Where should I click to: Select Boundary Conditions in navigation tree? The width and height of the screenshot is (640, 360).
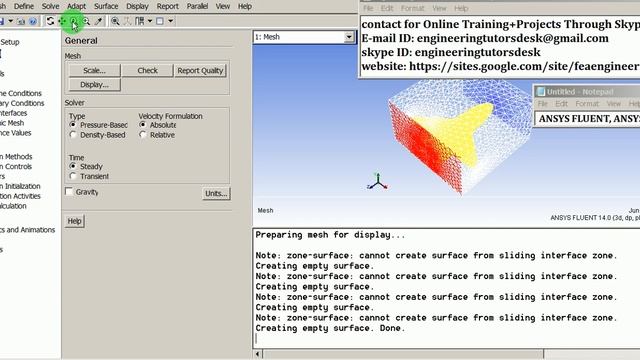[x=22, y=103]
